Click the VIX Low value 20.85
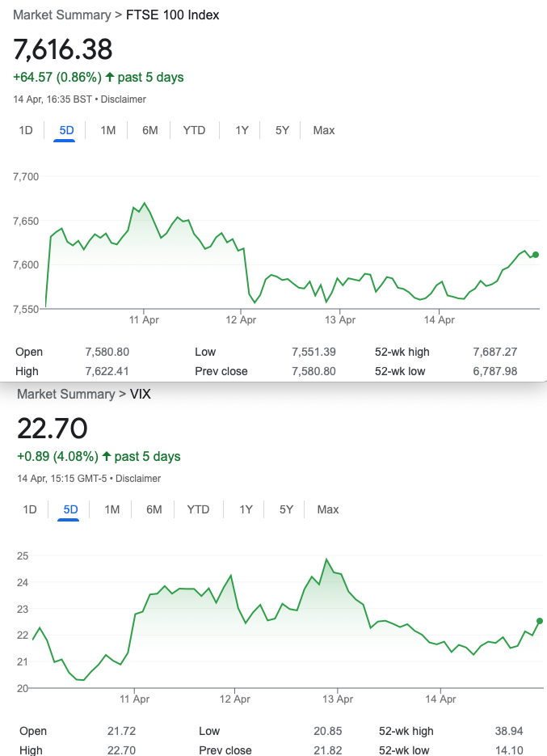This screenshot has height=756, width=547. pyautogui.click(x=328, y=732)
